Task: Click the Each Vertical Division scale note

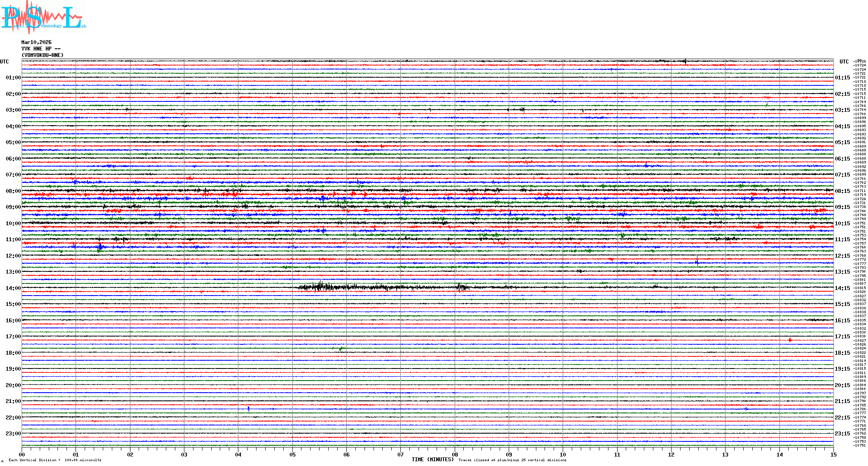Action: 55,460
